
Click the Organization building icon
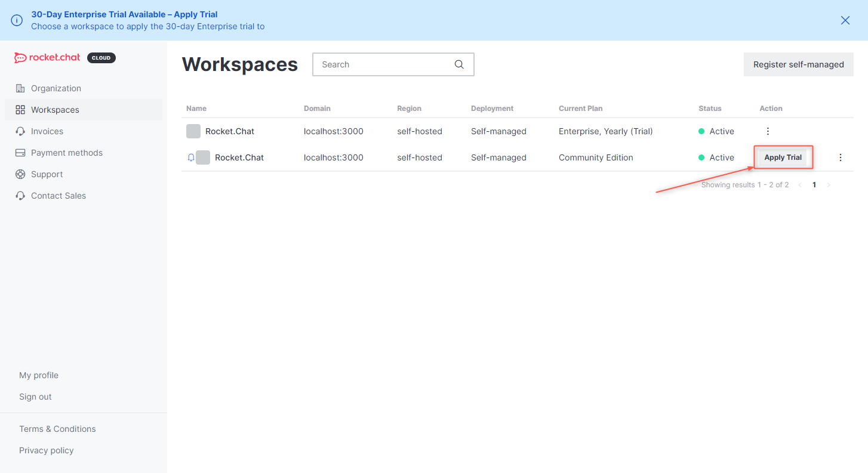pos(20,88)
